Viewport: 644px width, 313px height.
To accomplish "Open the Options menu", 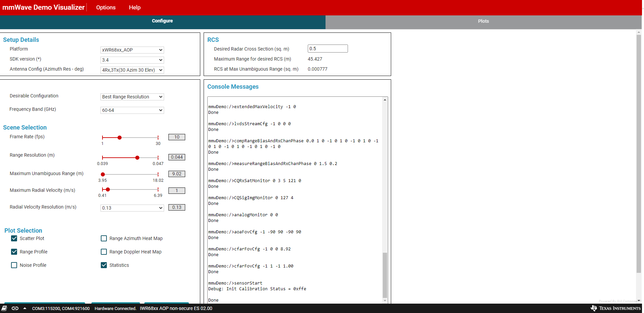I will tap(106, 7).
